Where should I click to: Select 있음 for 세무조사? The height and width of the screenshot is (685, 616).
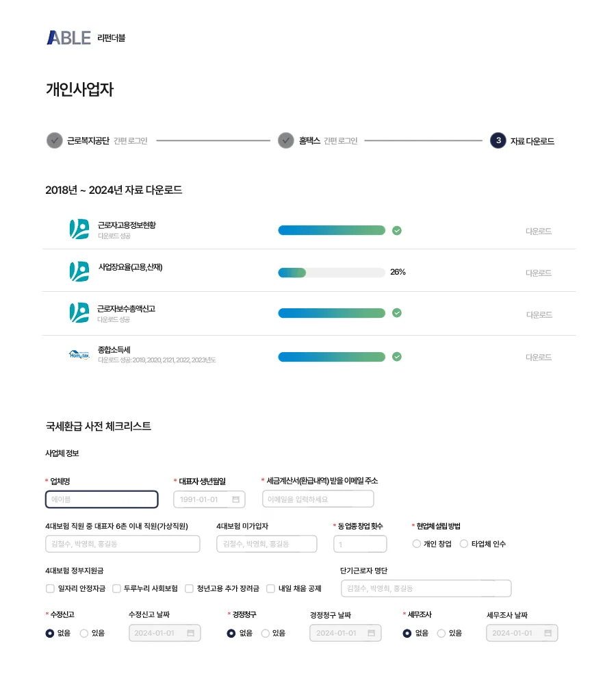[441, 633]
